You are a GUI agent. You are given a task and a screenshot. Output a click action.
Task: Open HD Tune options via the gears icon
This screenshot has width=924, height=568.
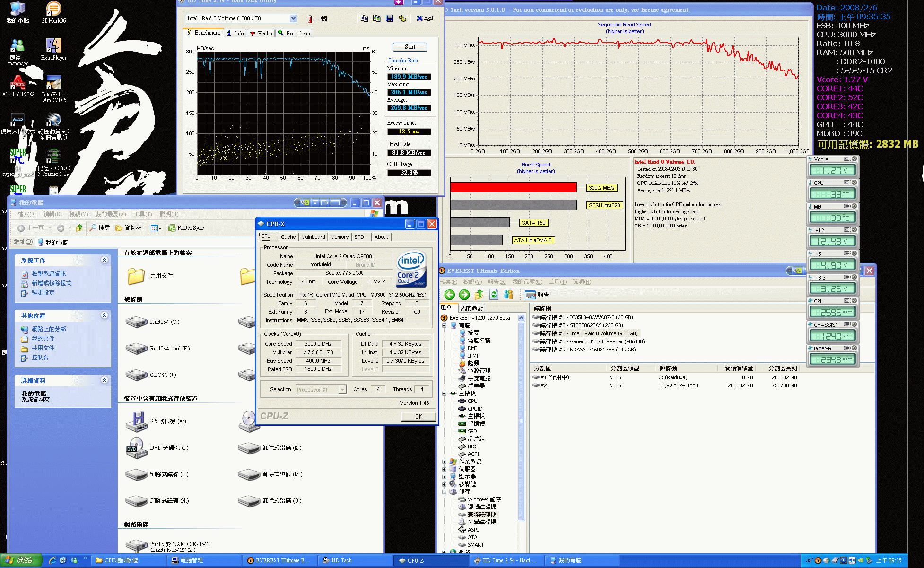point(402,18)
